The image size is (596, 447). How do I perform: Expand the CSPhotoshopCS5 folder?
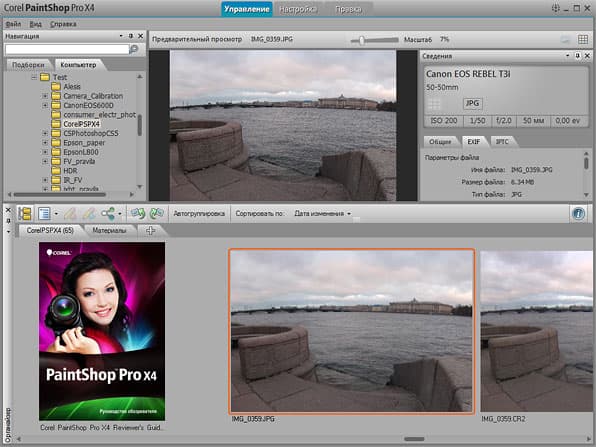tap(45, 133)
